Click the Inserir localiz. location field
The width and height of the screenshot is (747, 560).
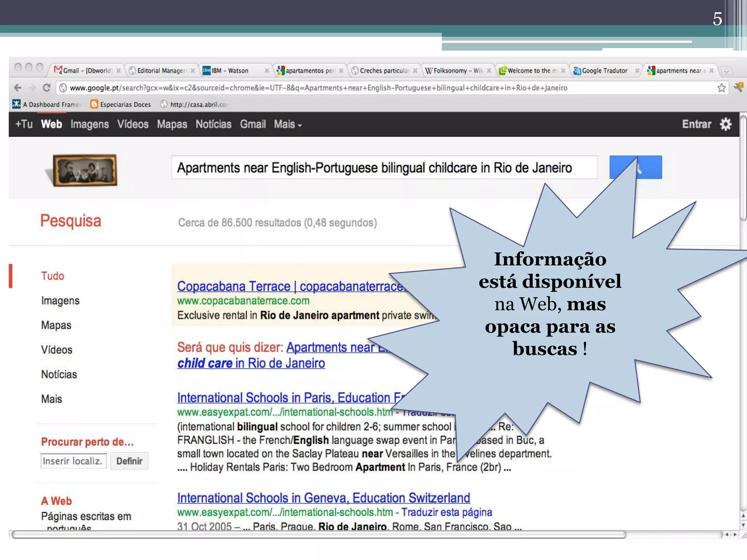pos(73,461)
